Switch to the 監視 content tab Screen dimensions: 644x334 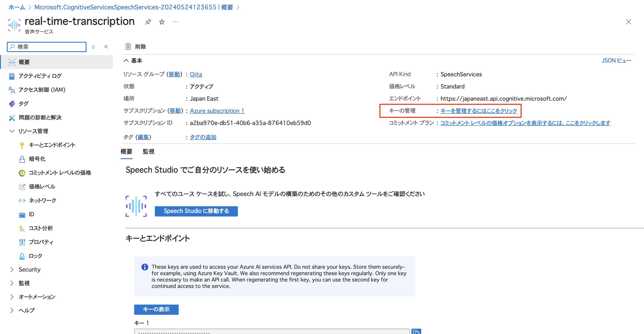point(148,151)
